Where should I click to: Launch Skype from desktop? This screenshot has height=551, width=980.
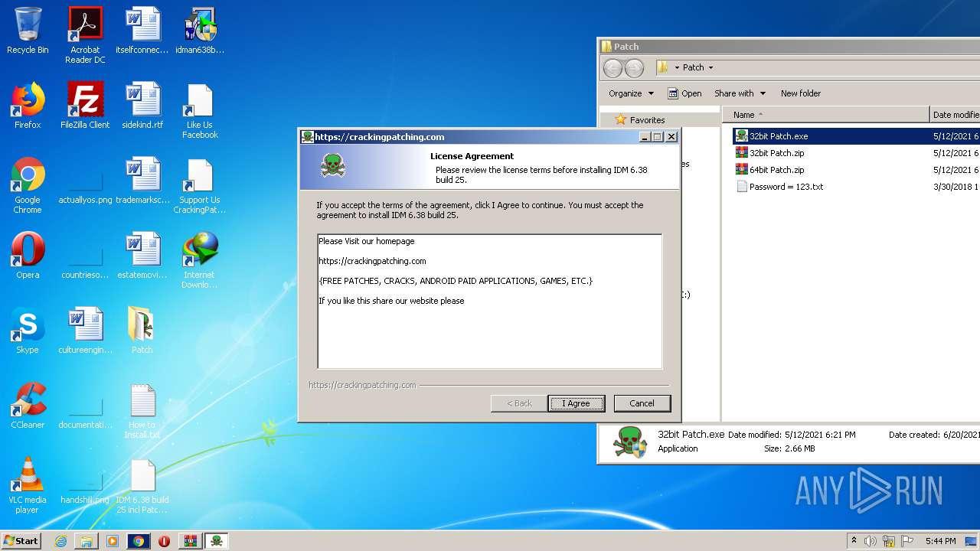pos(28,331)
